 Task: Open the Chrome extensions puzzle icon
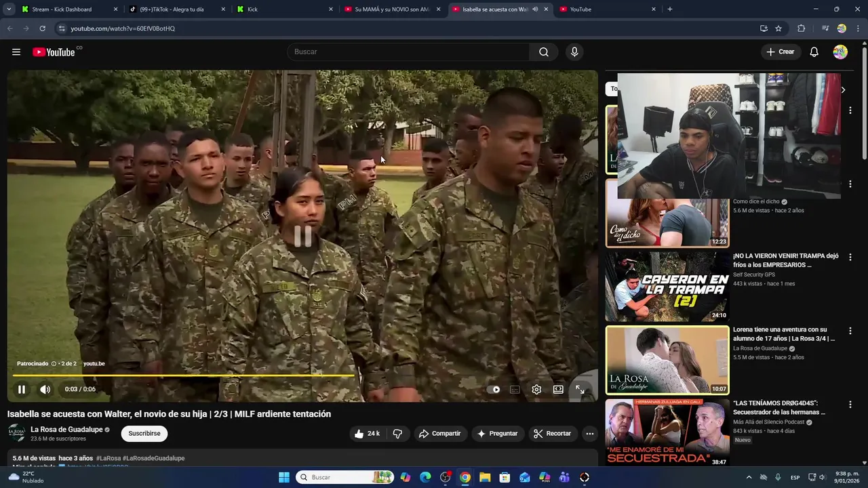coord(802,28)
